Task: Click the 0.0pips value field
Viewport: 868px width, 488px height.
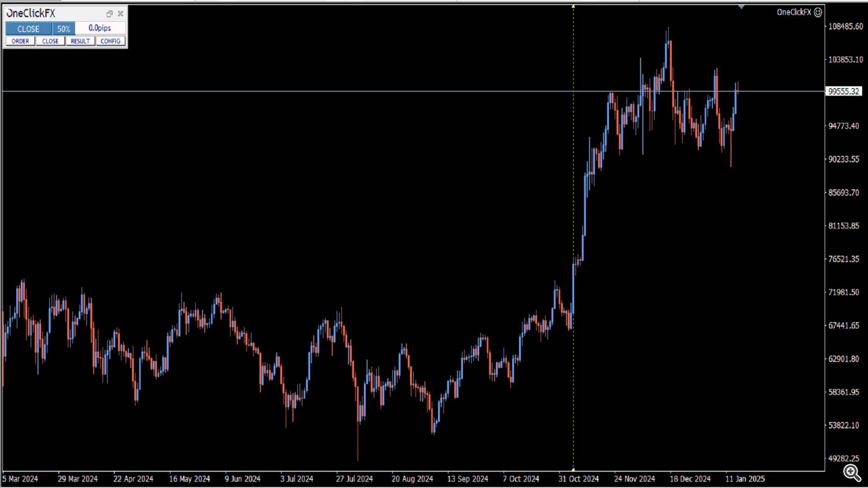Action: (x=100, y=28)
